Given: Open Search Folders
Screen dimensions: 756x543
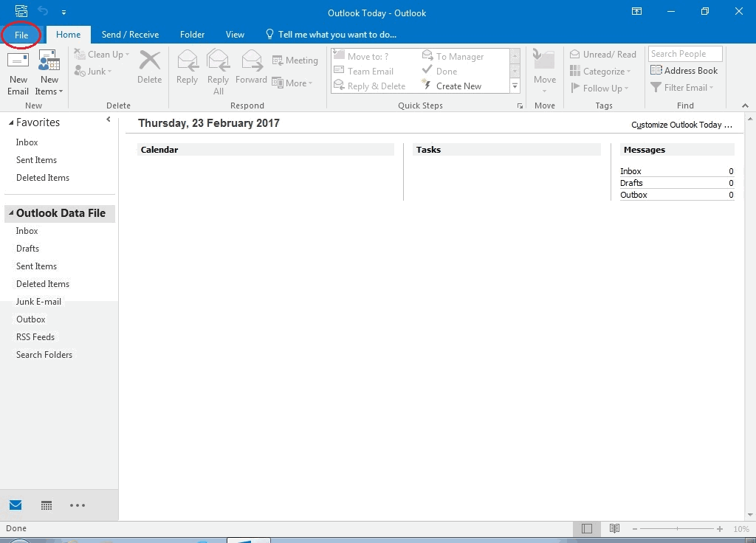Looking at the screenshot, I should tap(44, 355).
